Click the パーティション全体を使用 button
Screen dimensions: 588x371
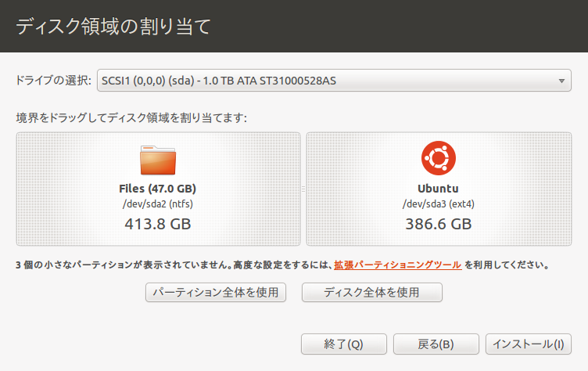coord(216,292)
